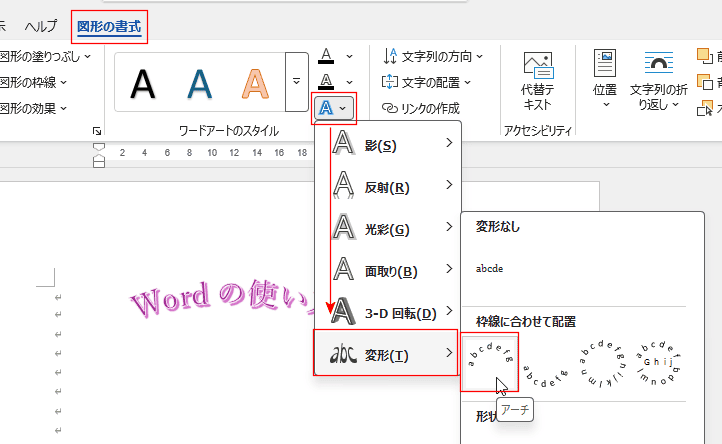The image size is (722, 444).
Task: Click the Text Fill letter icon
Action: tap(326, 56)
